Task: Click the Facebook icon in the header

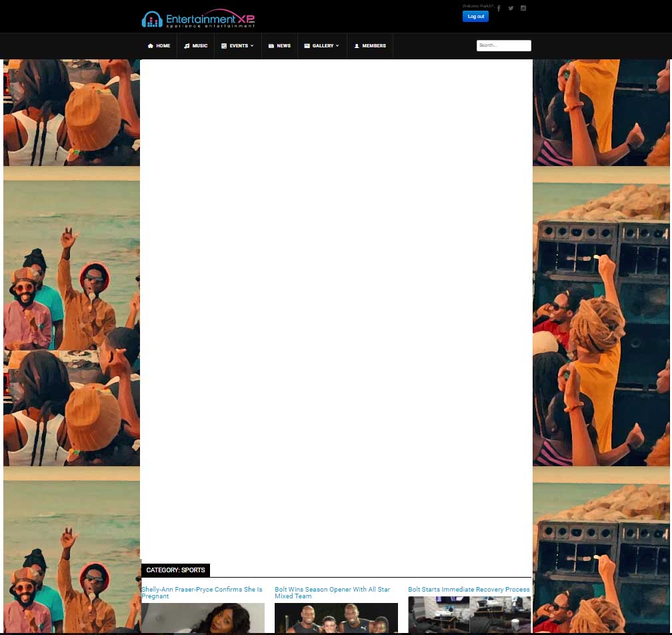Action: (499, 9)
